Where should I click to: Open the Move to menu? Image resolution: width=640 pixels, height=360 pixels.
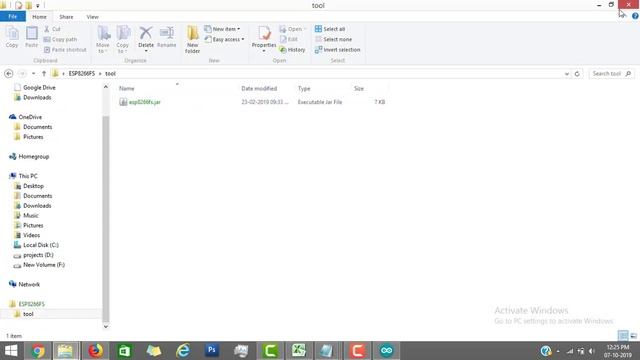click(x=103, y=39)
